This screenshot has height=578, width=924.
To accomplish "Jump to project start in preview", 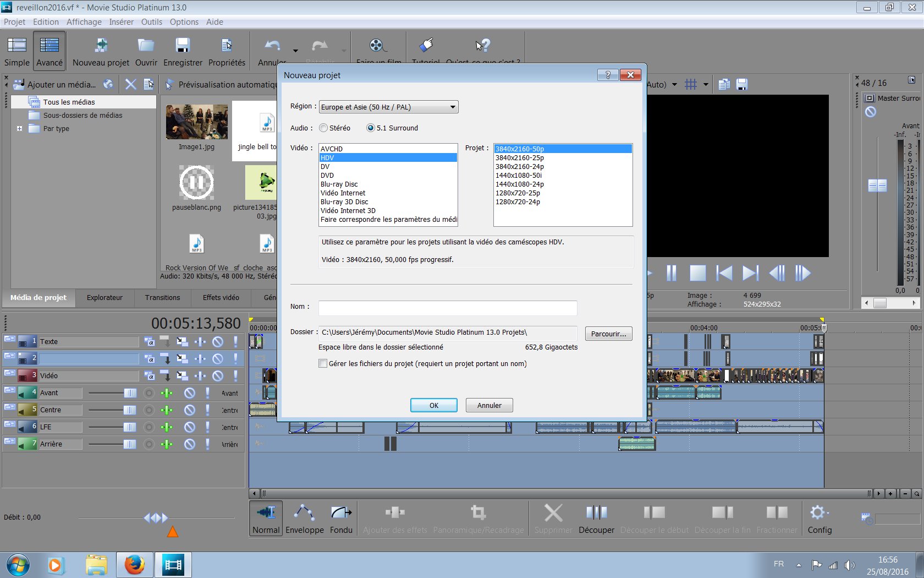I will click(724, 273).
